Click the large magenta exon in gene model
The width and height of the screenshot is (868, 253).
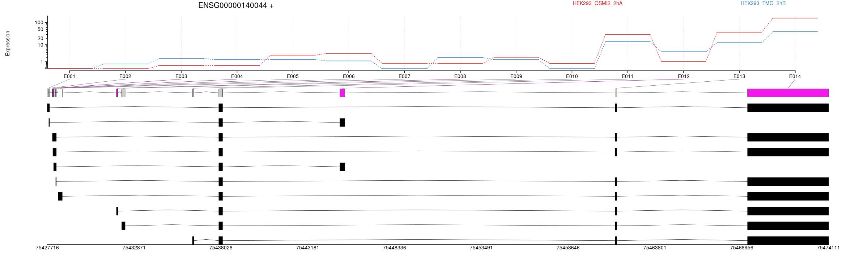pos(788,93)
